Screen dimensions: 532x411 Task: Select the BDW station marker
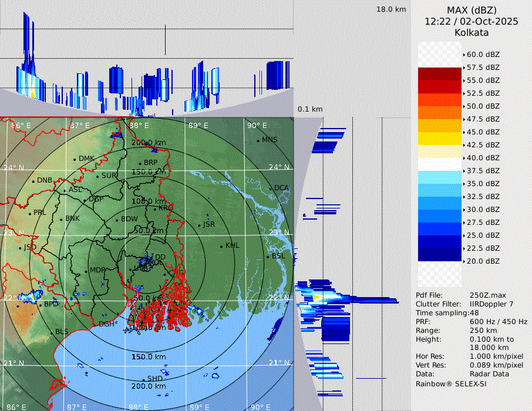[117, 220]
